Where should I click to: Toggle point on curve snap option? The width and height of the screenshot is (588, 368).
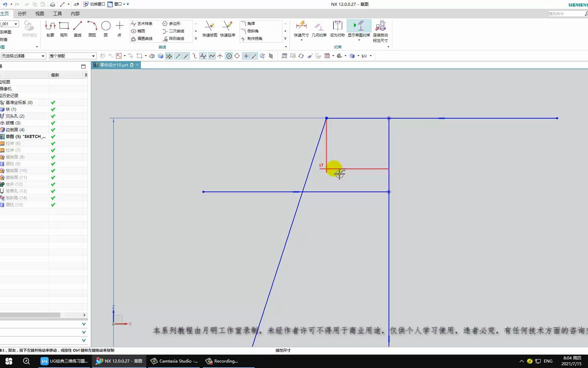click(x=254, y=56)
